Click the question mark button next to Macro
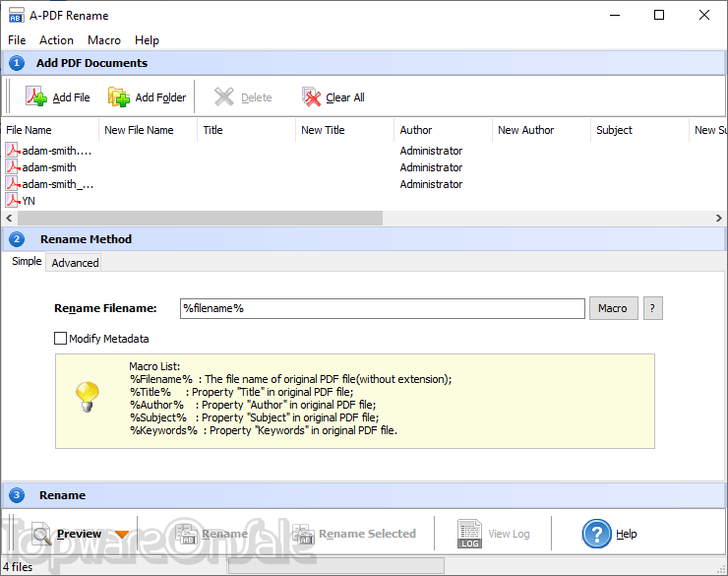728x576 pixels. [x=653, y=308]
